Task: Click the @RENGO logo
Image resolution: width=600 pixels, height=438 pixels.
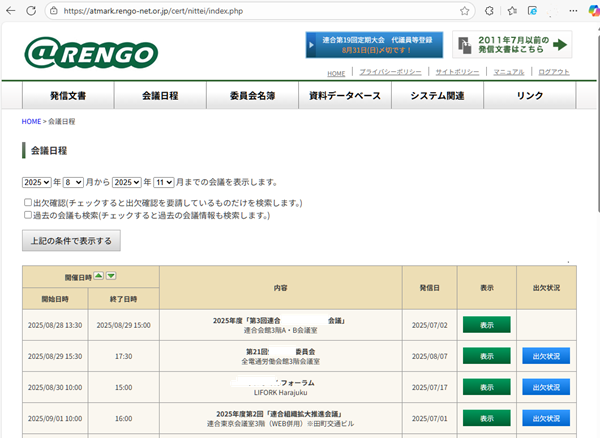Action: click(x=91, y=52)
